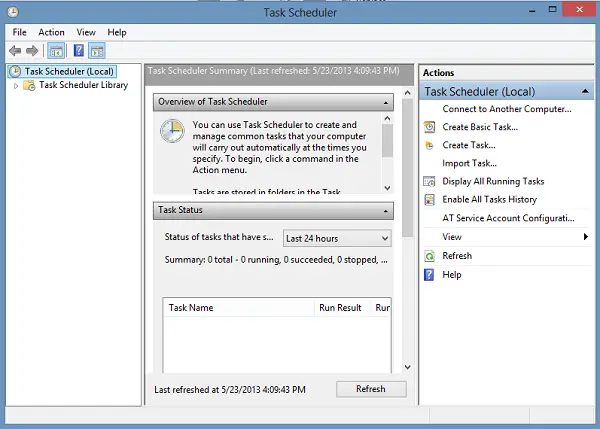Open the File menu
Viewport: 600px width, 429px height.
point(20,33)
